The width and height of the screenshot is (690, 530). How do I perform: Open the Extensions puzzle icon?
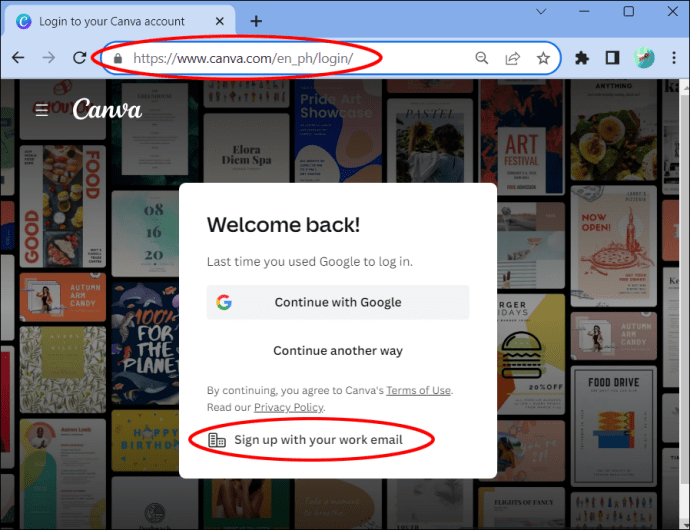pos(582,58)
